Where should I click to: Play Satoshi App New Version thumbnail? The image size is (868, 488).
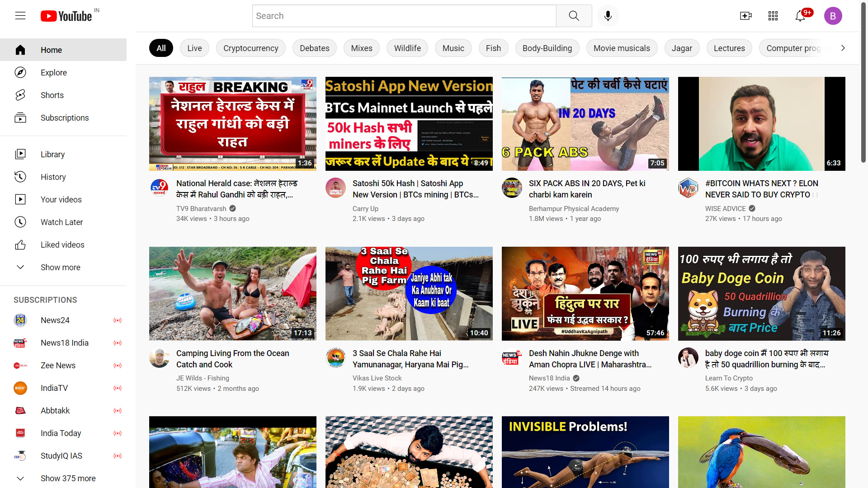tap(409, 123)
